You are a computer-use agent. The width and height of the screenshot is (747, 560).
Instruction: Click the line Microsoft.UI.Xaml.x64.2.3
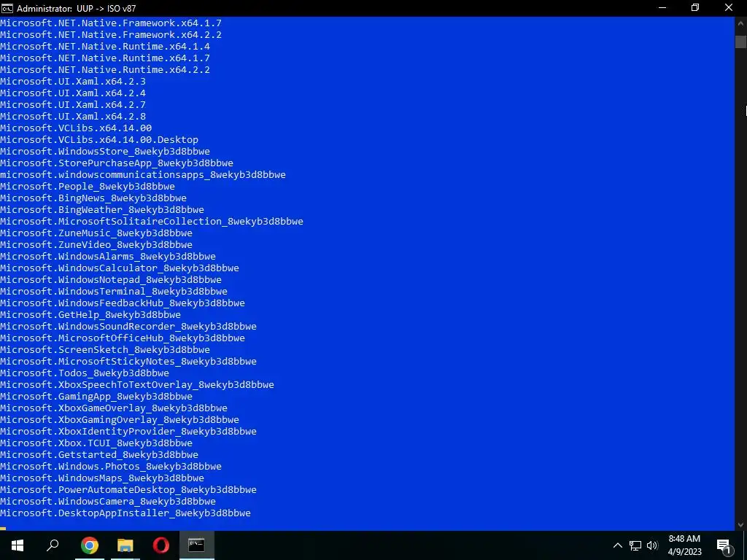[73, 82]
